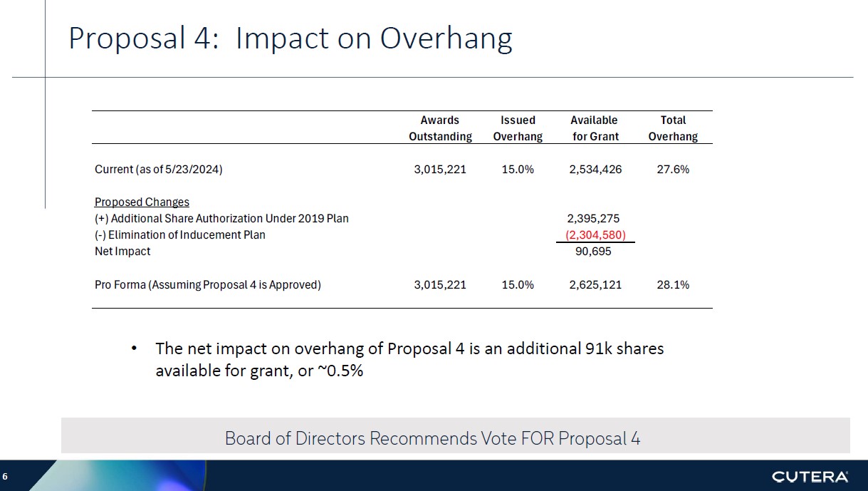Click the 27.6% current total overhang
Viewport: 868px width, 491px height.
pos(673,170)
